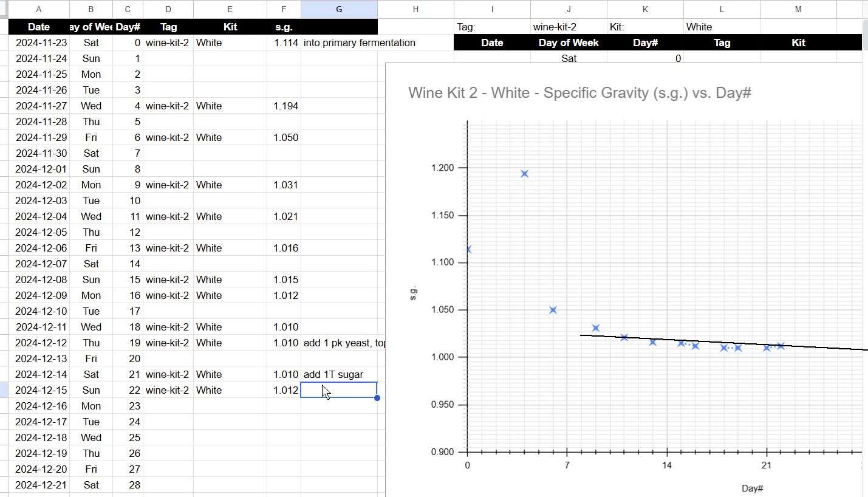Click the cell containing s.g. value 1.194
Image resolution: width=868 pixels, height=497 pixels.
(284, 106)
